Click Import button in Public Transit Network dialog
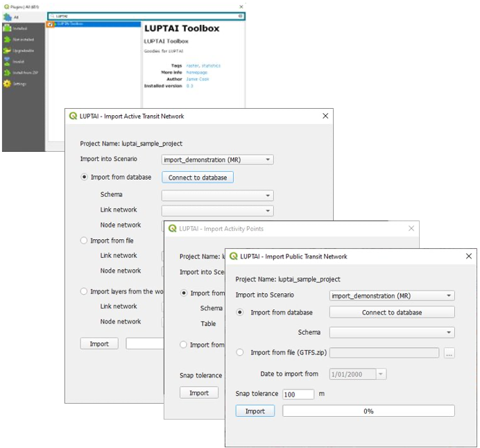Screen dimensions: 480x448 tap(255, 411)
